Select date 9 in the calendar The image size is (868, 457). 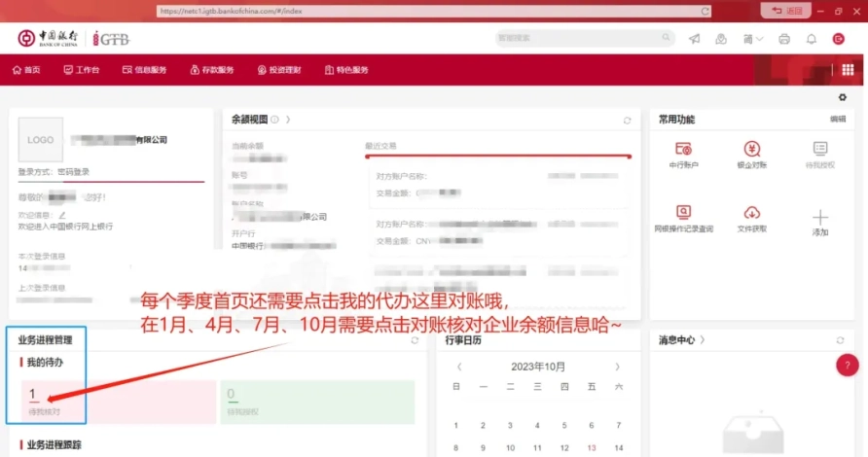483,447
